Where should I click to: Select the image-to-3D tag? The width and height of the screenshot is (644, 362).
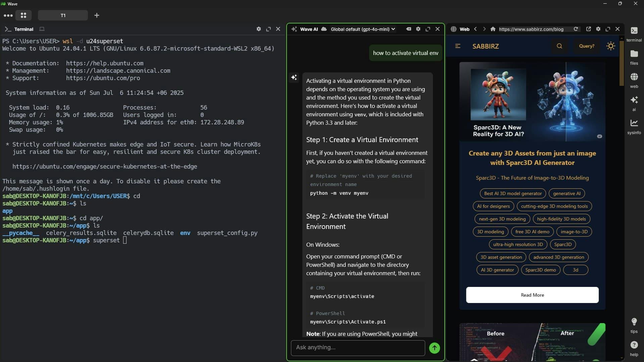(x=574, y=232)
